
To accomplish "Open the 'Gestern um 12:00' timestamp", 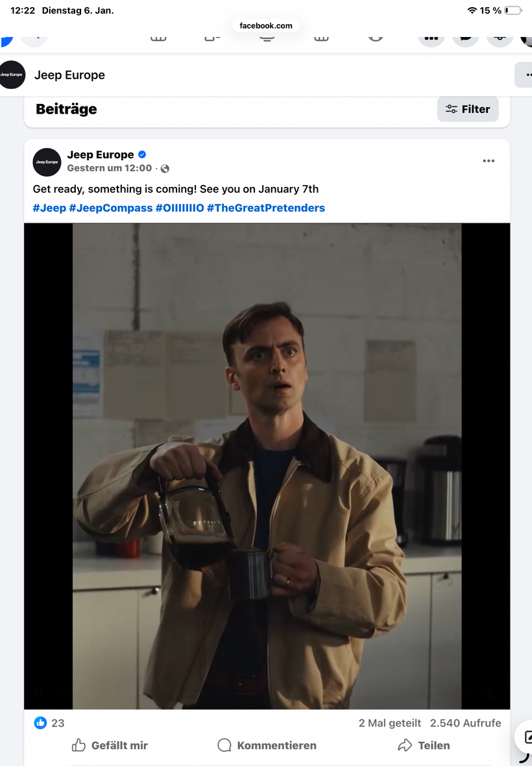I will coord(109,168).
